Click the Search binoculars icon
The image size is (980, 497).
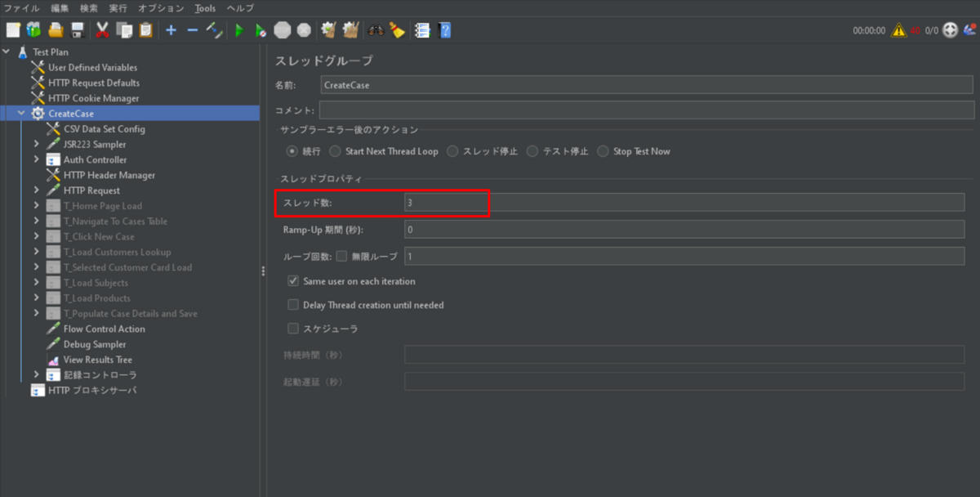pos(376,30)
